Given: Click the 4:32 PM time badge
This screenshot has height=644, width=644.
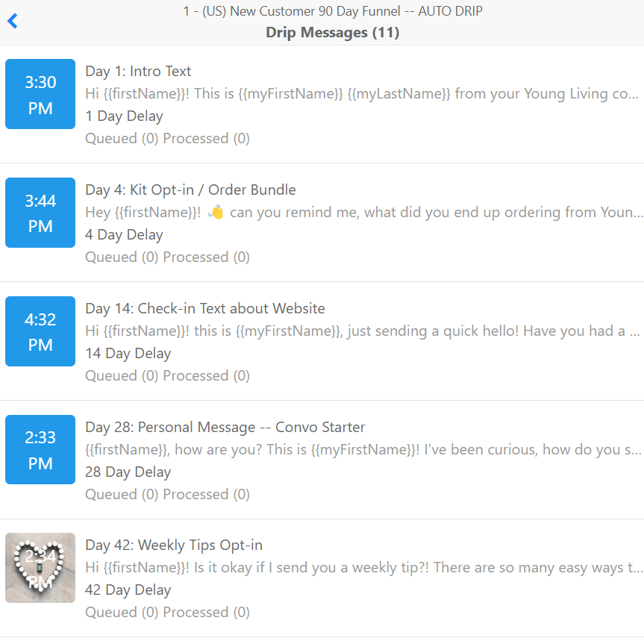Looking at the screenshot, I should (40, 331).
